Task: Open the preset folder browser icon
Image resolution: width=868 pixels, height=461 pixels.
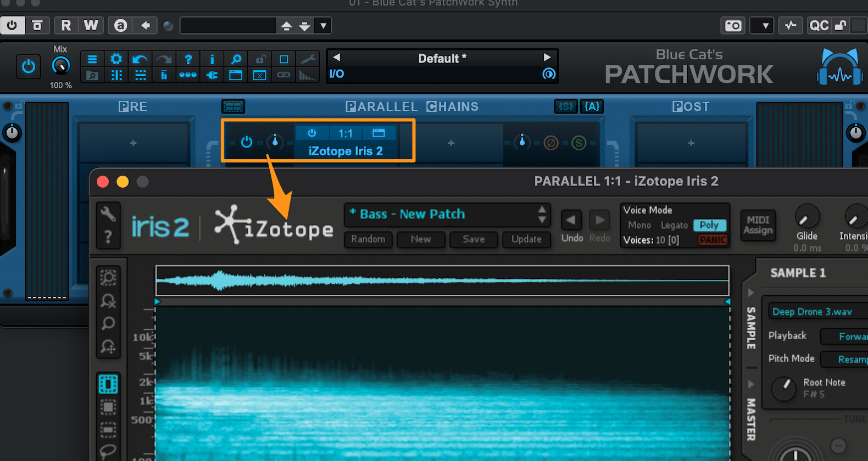Action: [92, 75]
